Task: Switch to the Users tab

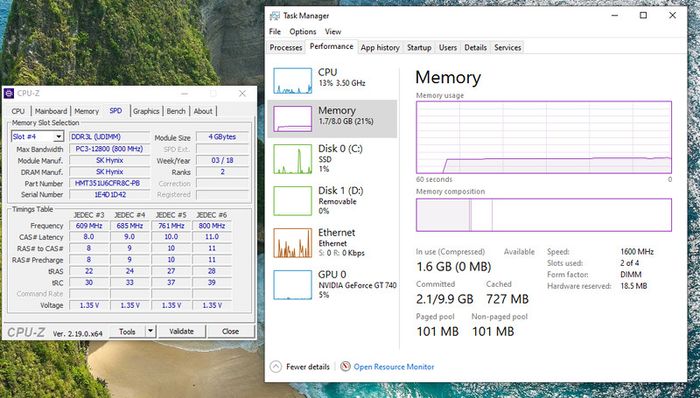Action: [x=448, y=47]
